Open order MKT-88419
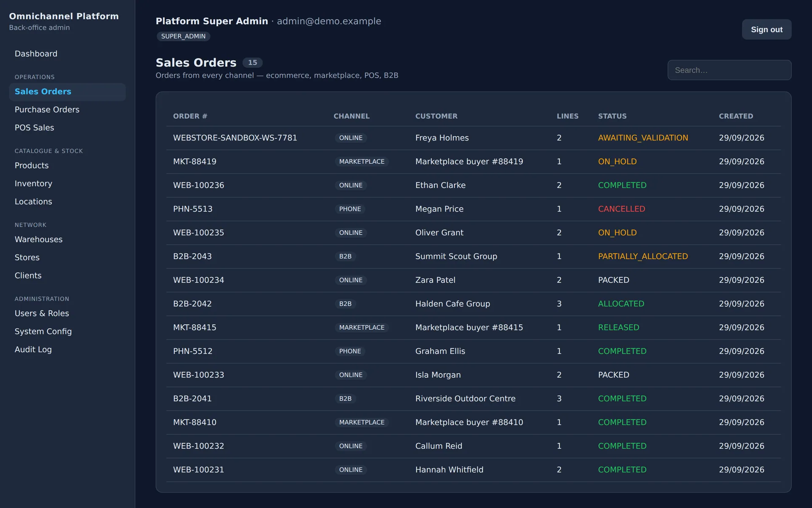This screenshot has width=812, height=508. [195, 162]
